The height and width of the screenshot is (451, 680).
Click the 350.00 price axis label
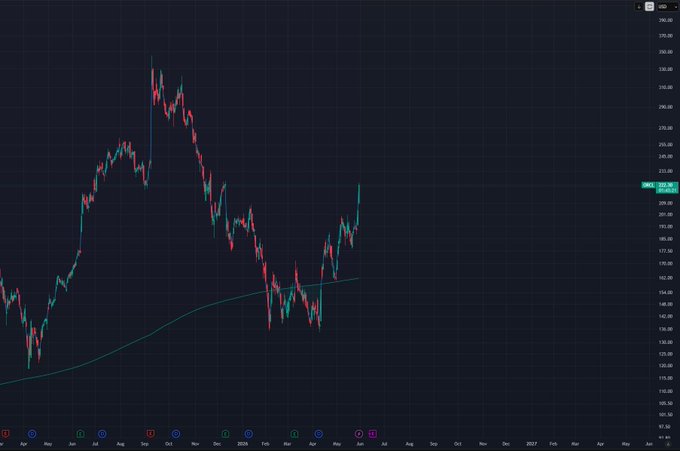tap(666, 52)
